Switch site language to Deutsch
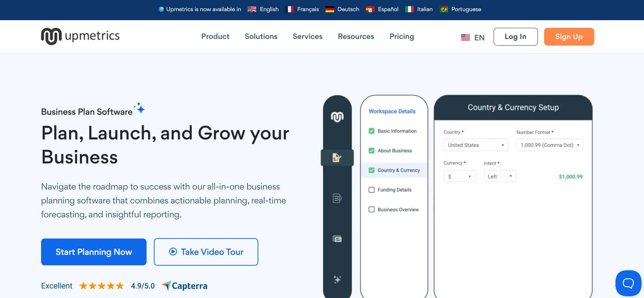 (348, 9)
